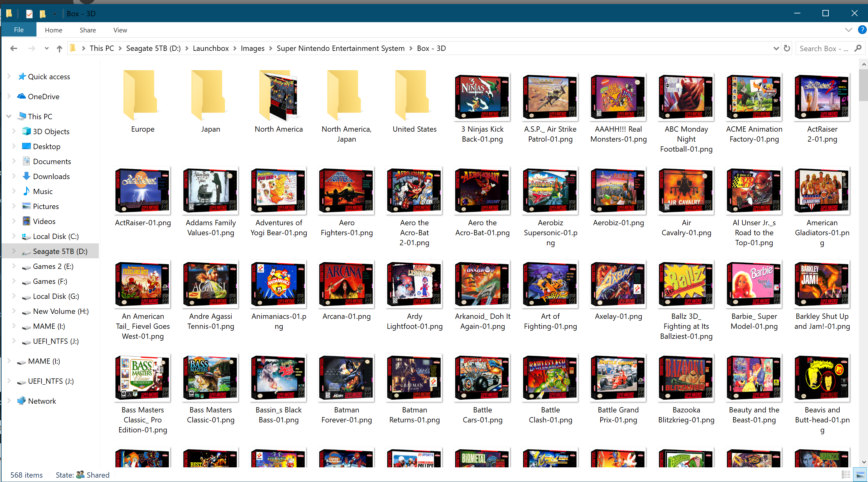Open the File menu
The image size is (868, 482).
click(19, 30)
